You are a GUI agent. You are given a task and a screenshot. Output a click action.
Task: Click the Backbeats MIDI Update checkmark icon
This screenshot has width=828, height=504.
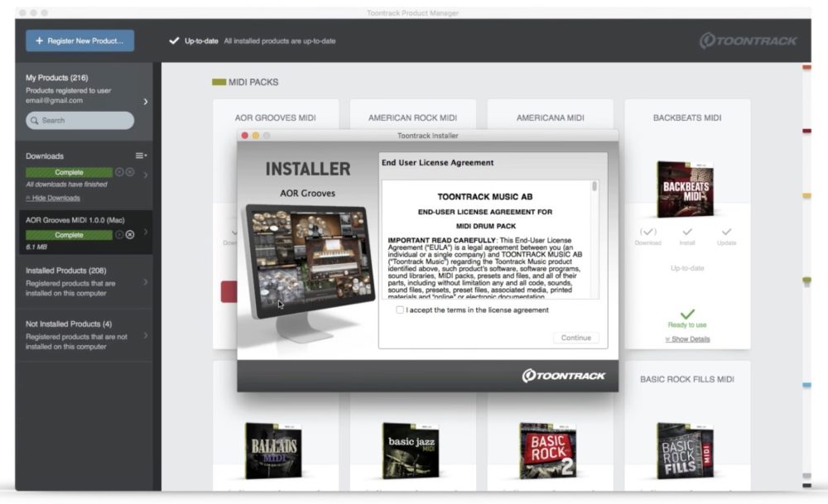click(x=726, y=232)
